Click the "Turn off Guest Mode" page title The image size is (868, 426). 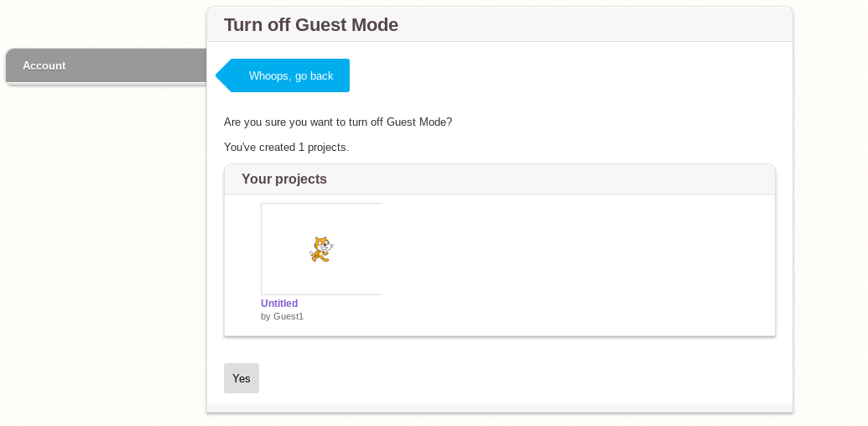pos(311,25)
